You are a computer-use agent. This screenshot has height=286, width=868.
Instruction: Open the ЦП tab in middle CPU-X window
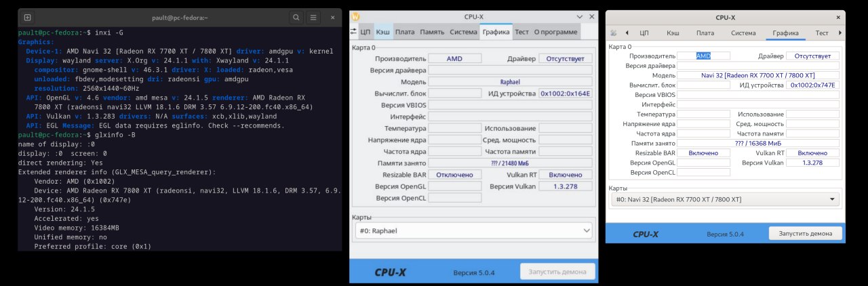pos(365,32)
